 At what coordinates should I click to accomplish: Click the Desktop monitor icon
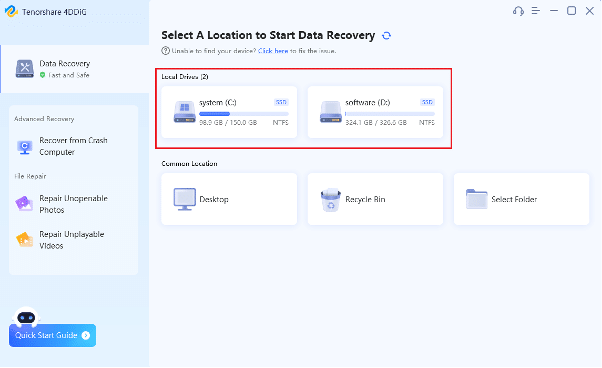click(x=184, y=199)
